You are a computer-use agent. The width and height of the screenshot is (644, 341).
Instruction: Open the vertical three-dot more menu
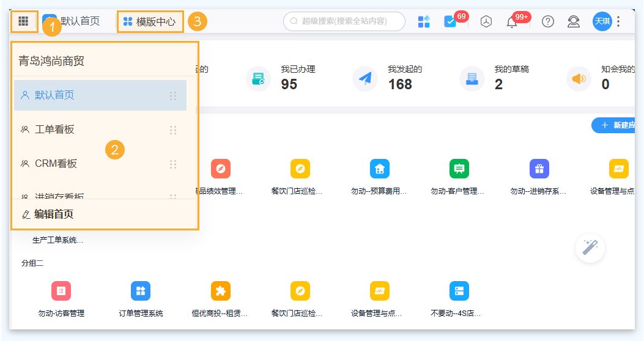pos(618,22)
